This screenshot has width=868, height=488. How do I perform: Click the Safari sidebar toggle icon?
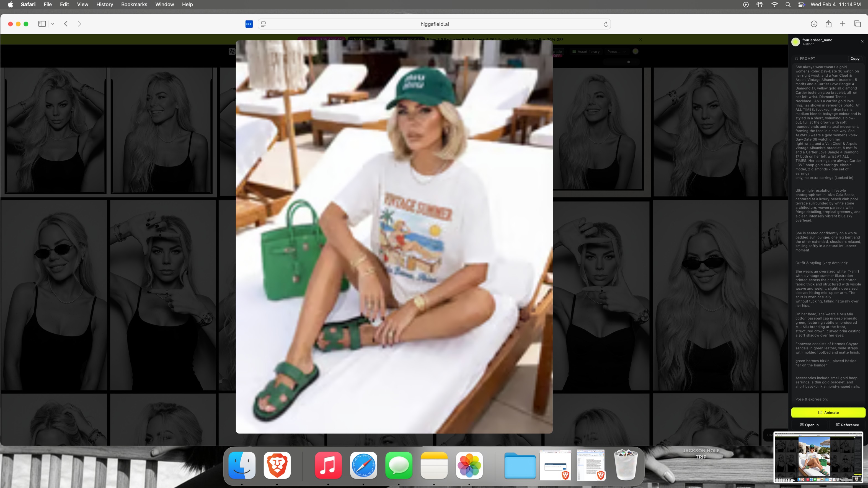pyautogui.click(x=42, y=24)
